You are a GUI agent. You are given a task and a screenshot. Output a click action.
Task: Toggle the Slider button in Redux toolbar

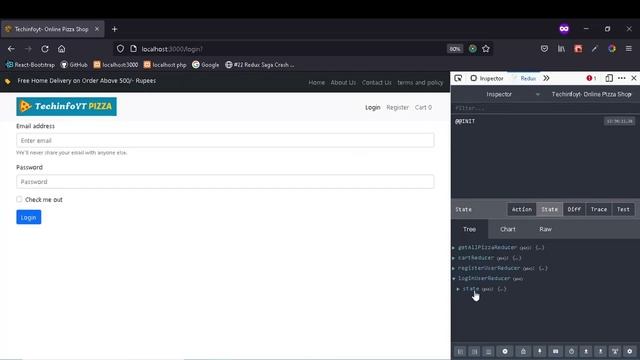(571, 351)
